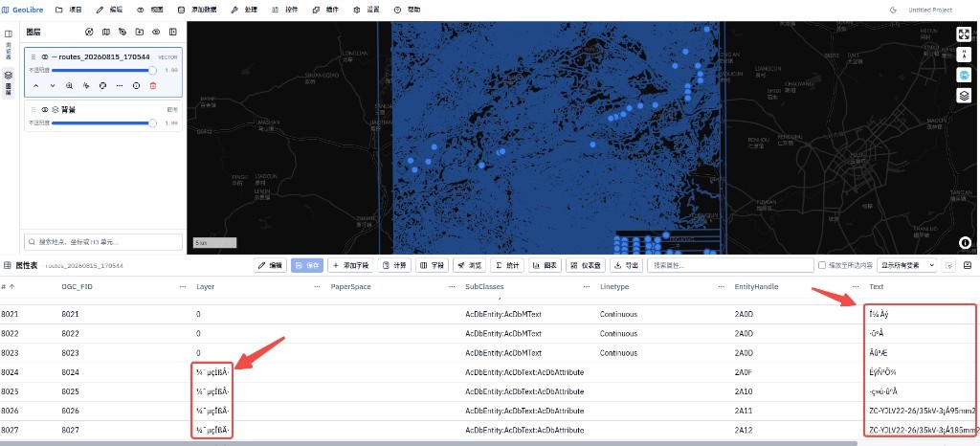The image size is (980, 446).
Task: Open the Help menu
Action: (407, 10)
